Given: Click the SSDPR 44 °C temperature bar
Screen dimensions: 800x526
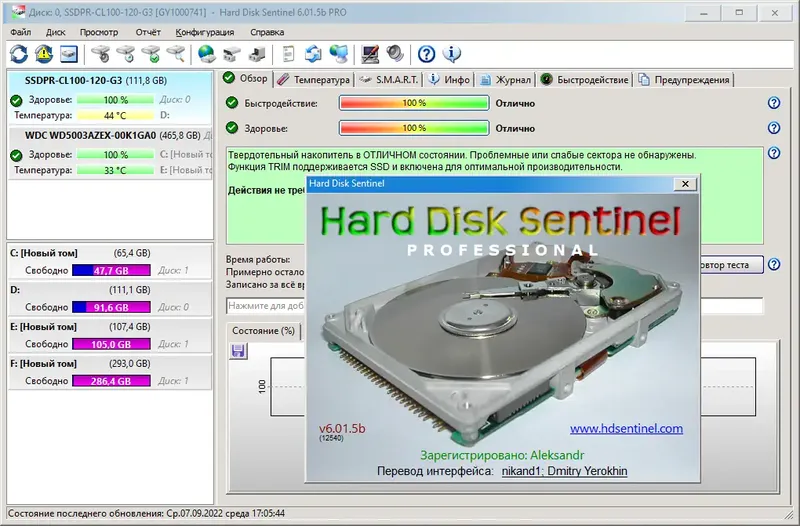Looking at the screenshot, I should click(x=115, y=115).
